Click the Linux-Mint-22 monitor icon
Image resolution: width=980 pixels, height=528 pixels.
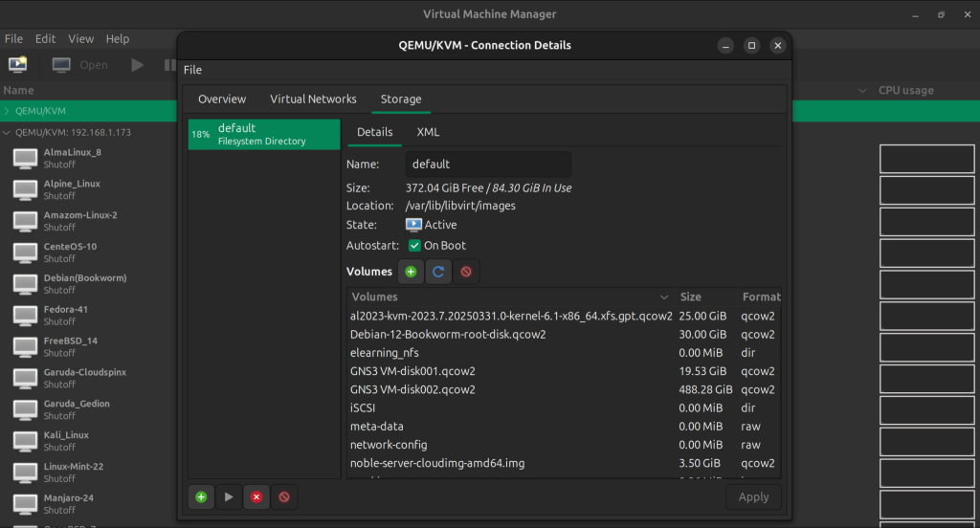click(x=26, y=473)
